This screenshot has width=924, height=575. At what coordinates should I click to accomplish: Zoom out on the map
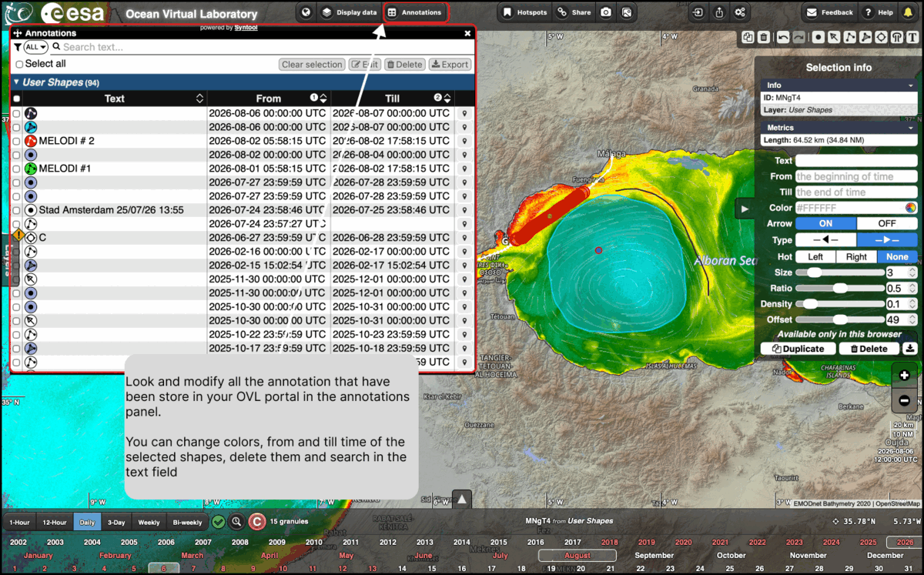click(904, 401)
